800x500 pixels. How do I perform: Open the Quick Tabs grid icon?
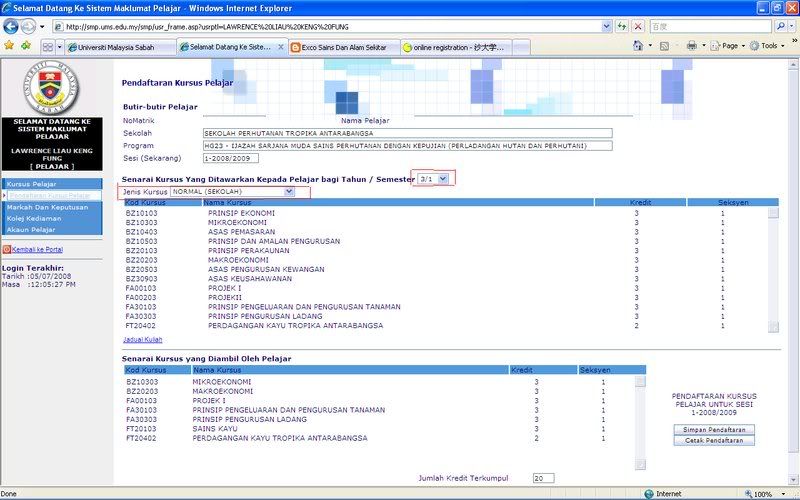(x=48, y=47)
